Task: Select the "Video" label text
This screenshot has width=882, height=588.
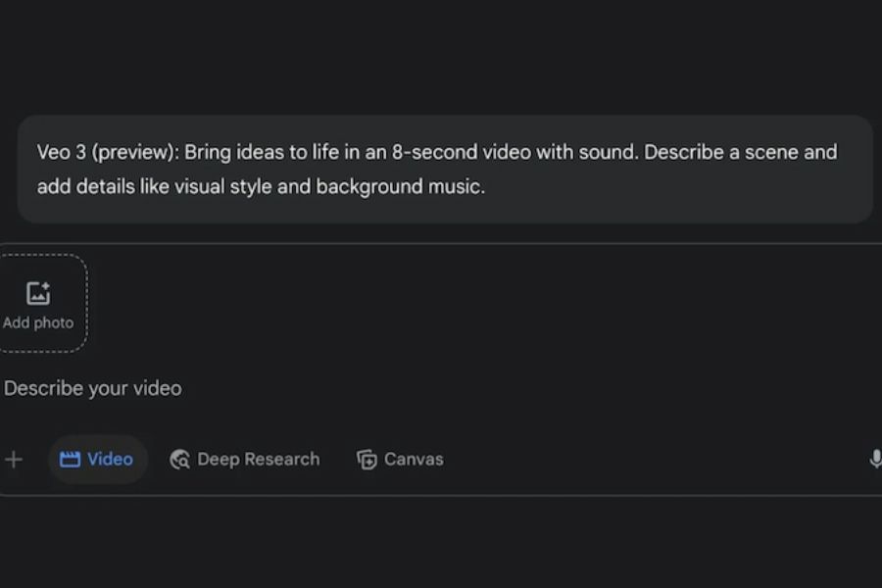Action: pyautogui.click(x=110, y=460)
